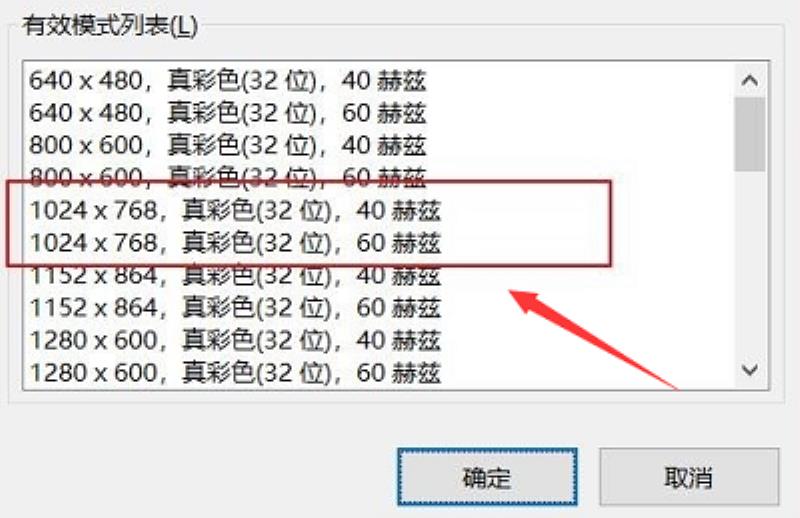Confirm with the 确定 button

click(x=487, y=477)
